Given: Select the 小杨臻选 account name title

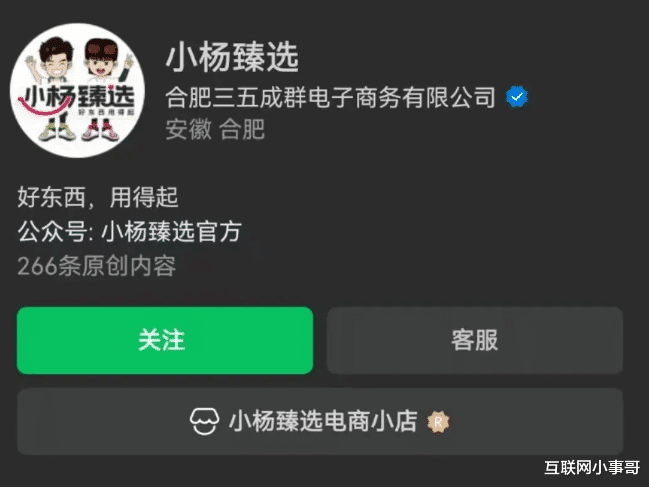Looking at the screenshot, I should click(232, 58).
